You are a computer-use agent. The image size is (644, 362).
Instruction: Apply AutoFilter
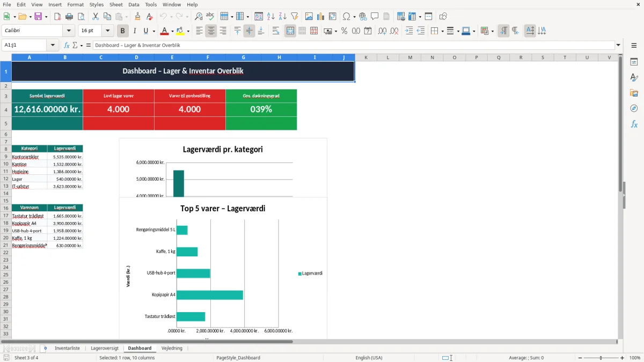tap(295, 17)
